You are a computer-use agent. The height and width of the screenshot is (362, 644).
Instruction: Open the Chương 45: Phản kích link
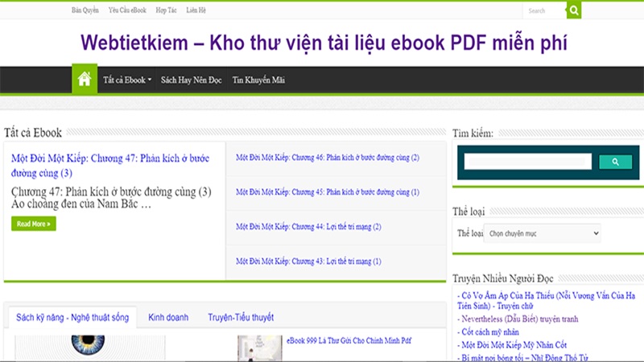pyautogui.click(x=328, y=192)
